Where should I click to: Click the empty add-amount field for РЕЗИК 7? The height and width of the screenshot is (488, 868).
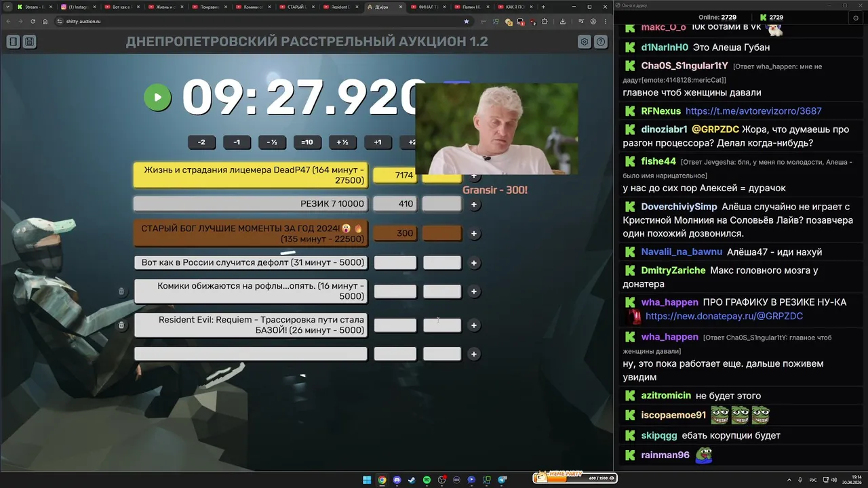[x=442, y=204]
